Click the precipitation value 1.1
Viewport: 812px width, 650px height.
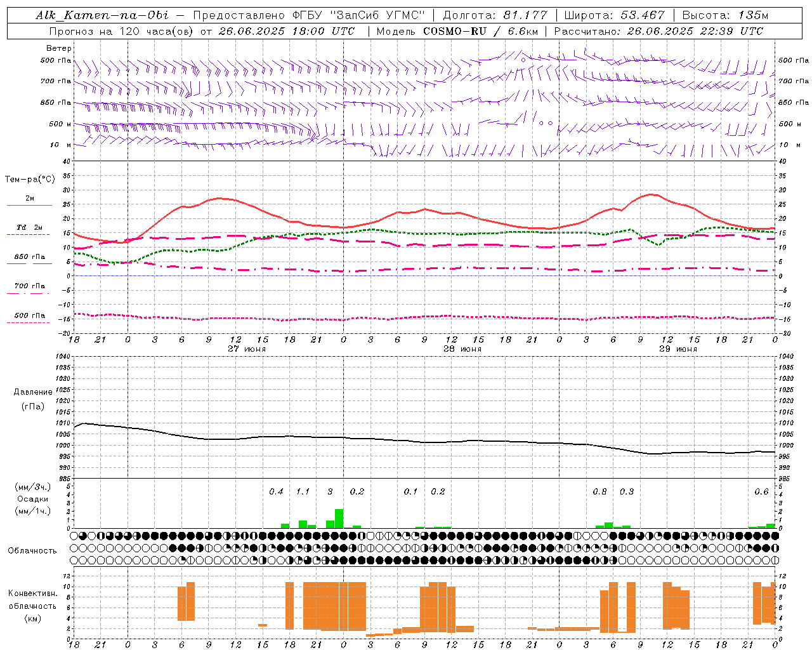click(x=303, y=491)
